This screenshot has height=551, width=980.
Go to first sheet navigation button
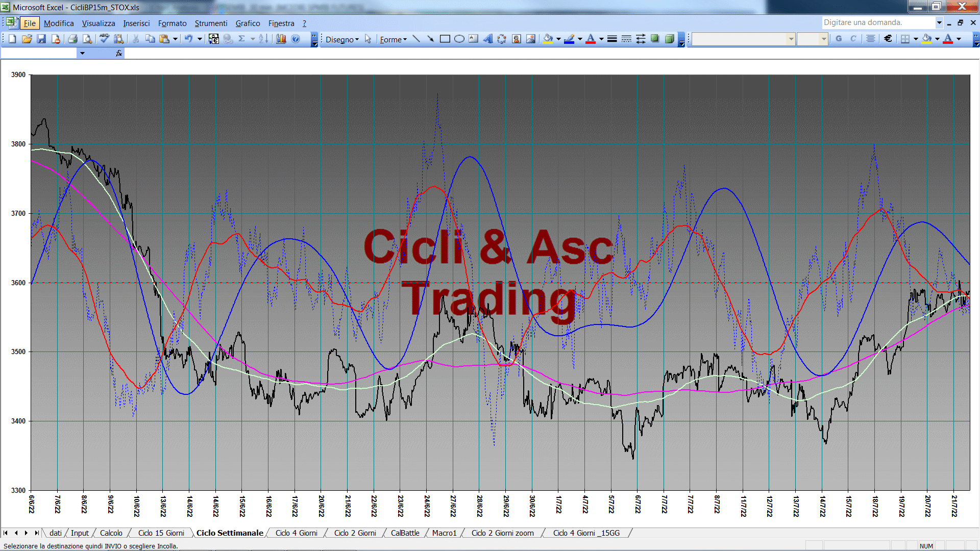[x=6, y=533]
